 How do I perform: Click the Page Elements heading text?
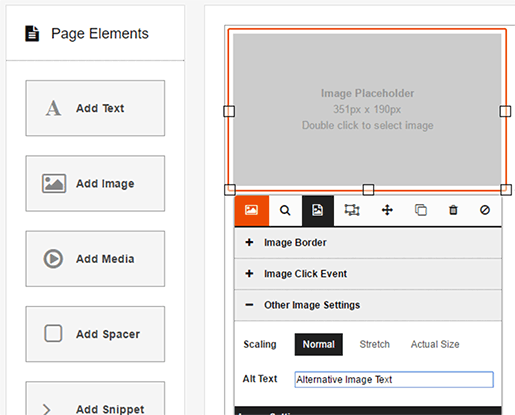[100, 34]
